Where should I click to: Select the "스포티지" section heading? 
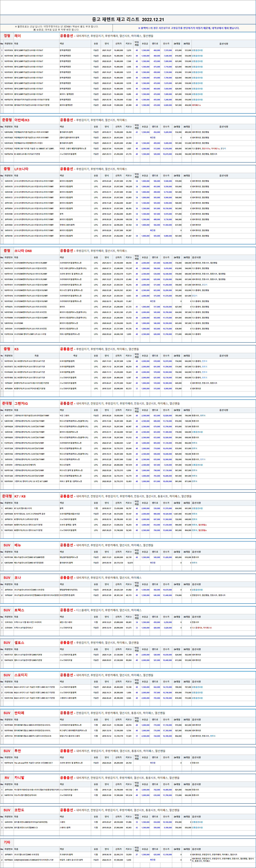tap(21, 675)
